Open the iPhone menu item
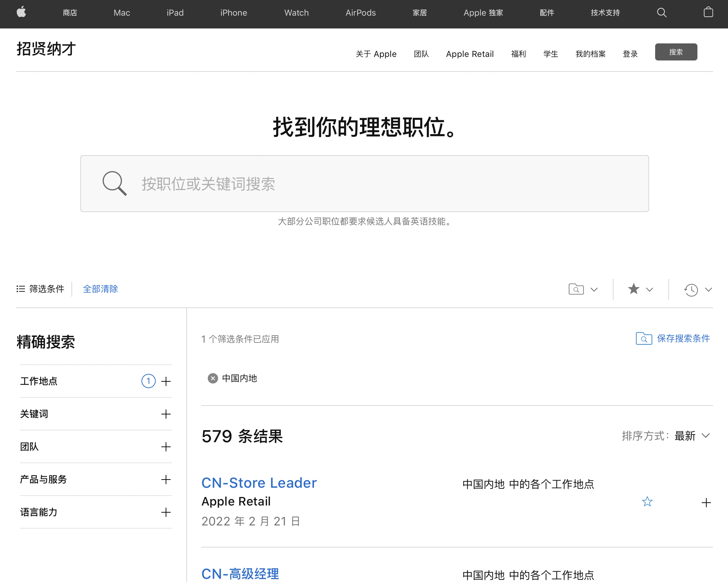This screenshot has width=728, height=582. click(234, 13)
